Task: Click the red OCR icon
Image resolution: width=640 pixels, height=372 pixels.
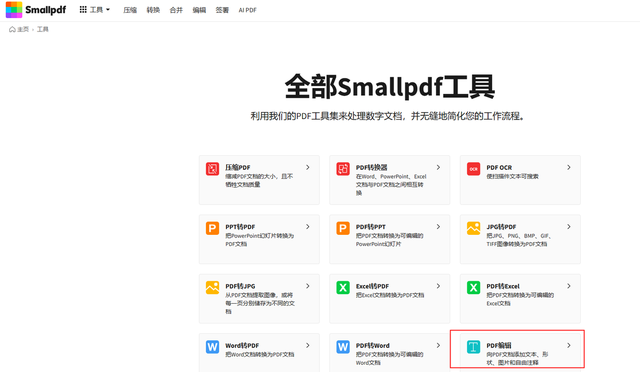Action: point(473,169)
